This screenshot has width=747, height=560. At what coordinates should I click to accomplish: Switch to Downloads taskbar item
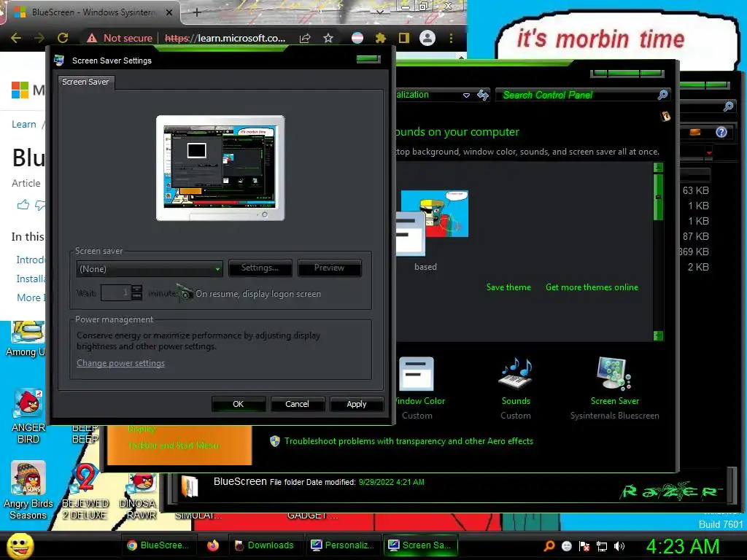coord(265,545)
